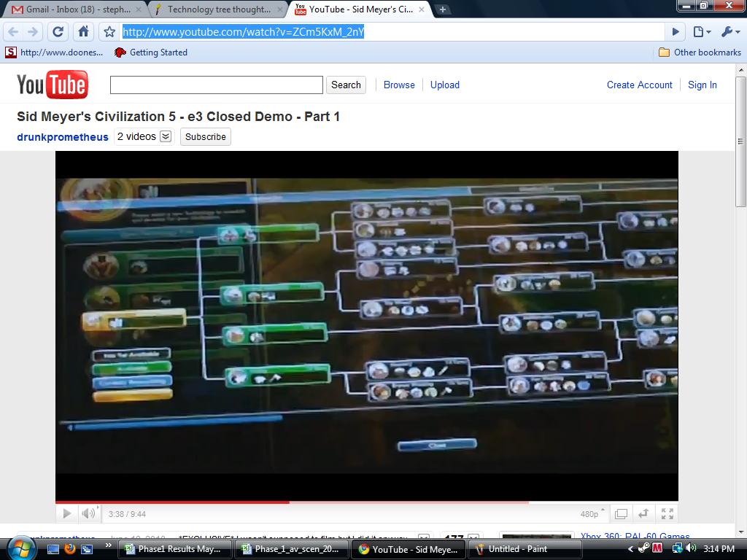Reload the page with the refresh icon
The height and width of the screenshot is (560, 747).
click(x=58, y=32)
